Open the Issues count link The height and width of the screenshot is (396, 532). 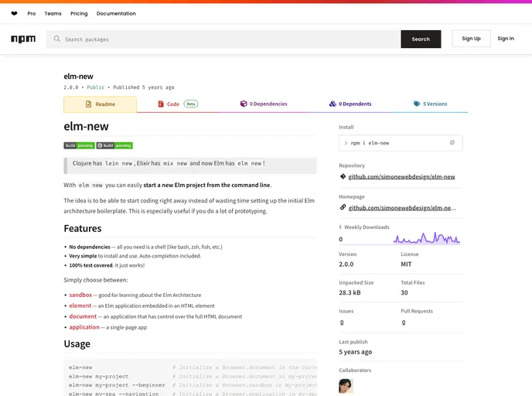[342, 323]
